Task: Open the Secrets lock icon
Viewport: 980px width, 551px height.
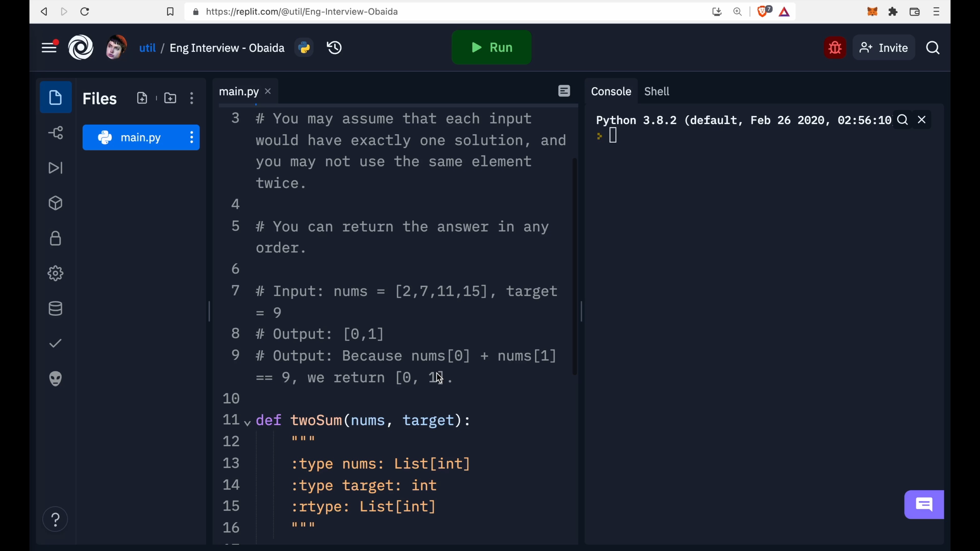Action: point(56,239)
